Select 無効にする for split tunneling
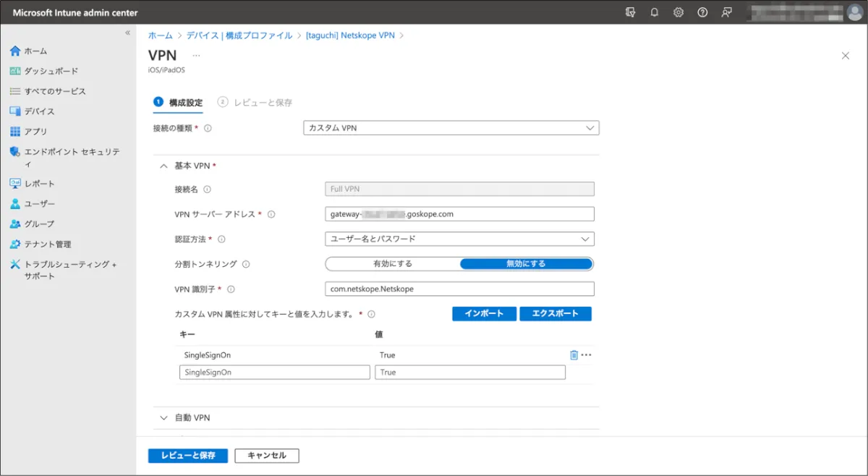868x476 pixels. point(526,264)
